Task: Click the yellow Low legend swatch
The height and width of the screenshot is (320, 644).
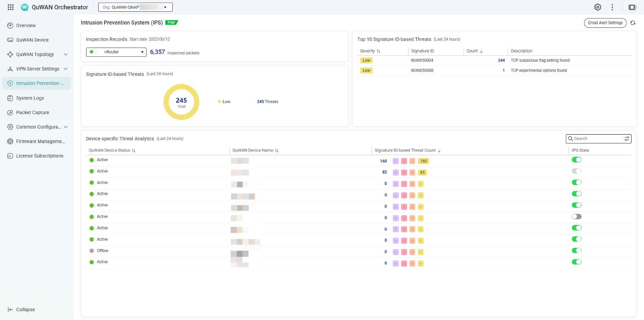Action: (x=219, y=102)
